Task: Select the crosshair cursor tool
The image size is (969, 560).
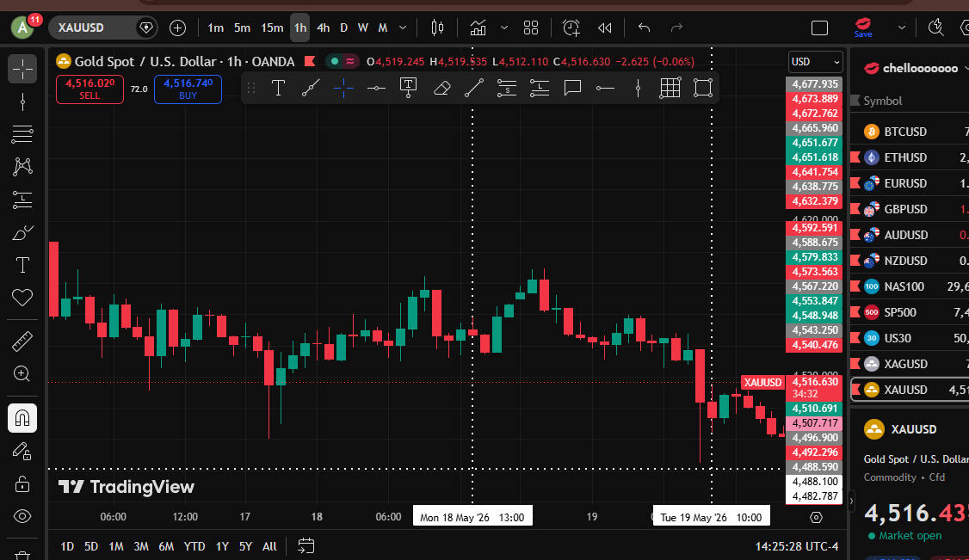Action: click(x=22, y=69)
